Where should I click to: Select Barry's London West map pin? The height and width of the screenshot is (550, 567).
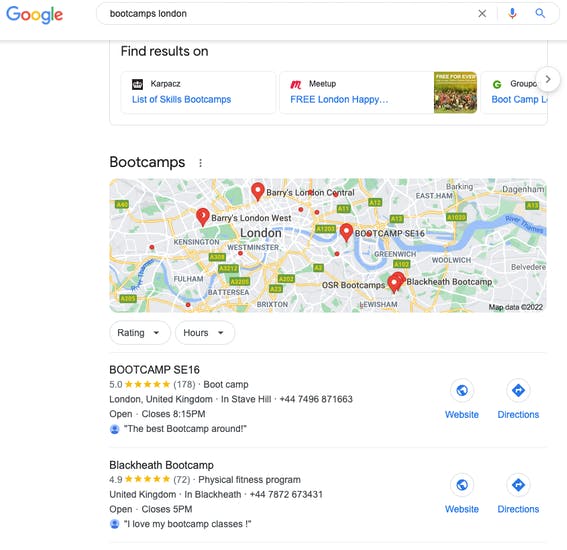[202, 216]
